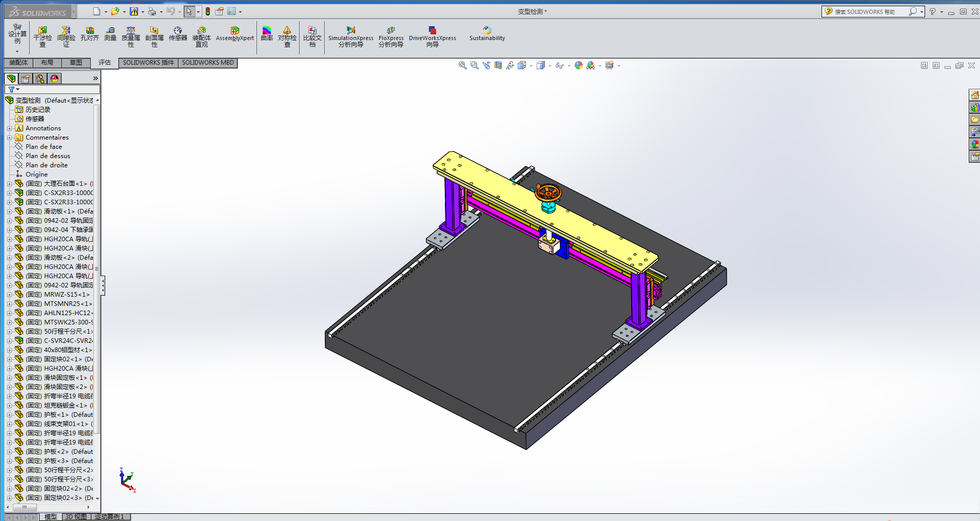Switch to the 装配体 assembly tab
980x521 pixels.
18,63
